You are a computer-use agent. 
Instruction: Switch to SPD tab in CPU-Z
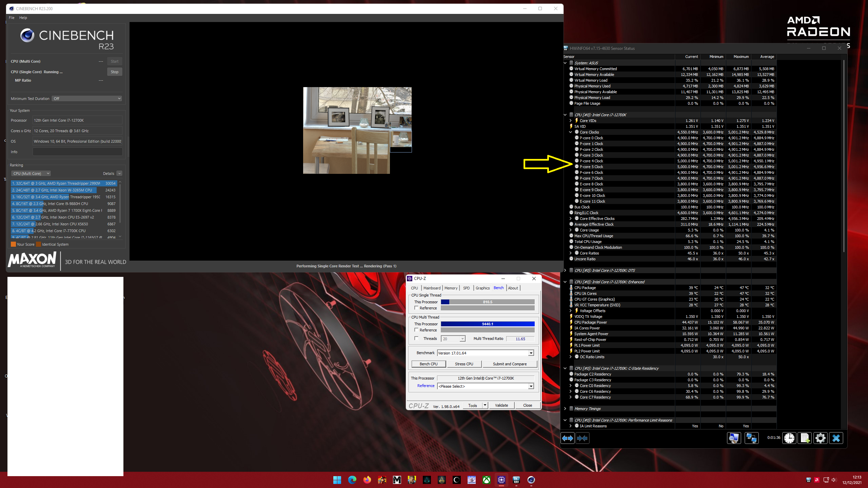tap(467, 288)
